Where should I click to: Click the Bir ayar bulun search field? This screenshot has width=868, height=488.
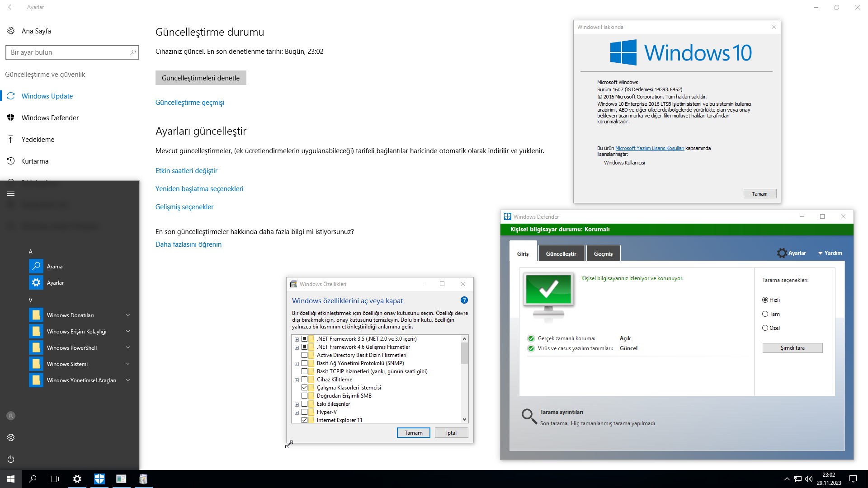click(72, 52)
